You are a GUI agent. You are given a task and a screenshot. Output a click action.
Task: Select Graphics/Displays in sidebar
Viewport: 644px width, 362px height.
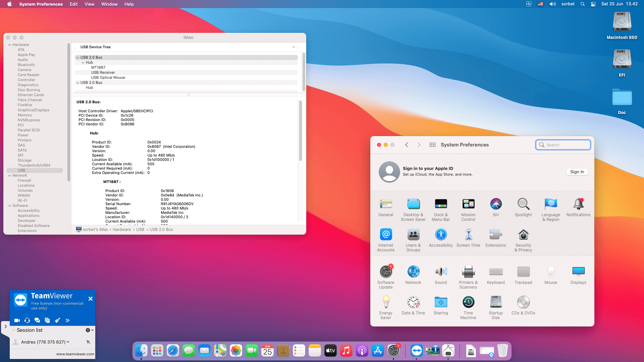point(34,110)
